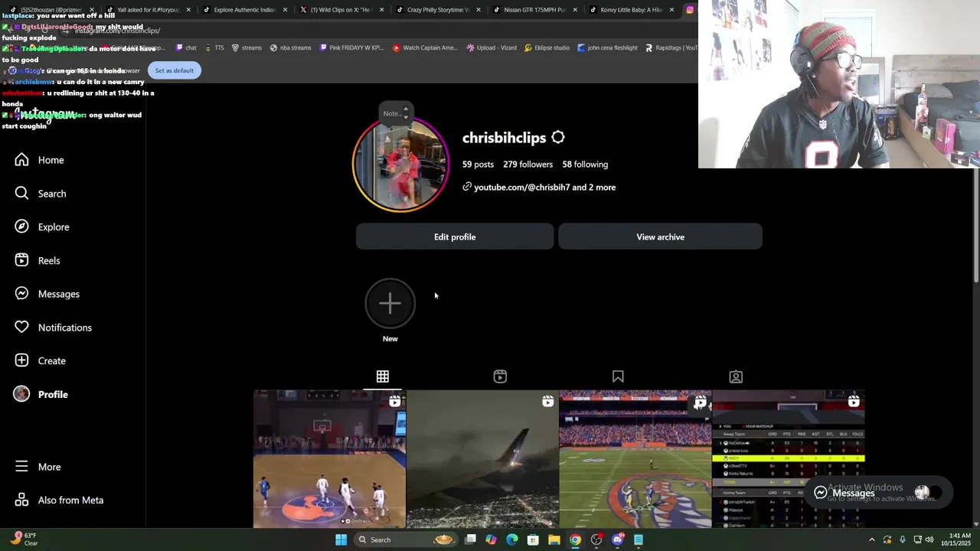Image resolution: width=980 pixels, height=551 pixels.
Task: Click Create new post icon
Action: pos(21,360)
